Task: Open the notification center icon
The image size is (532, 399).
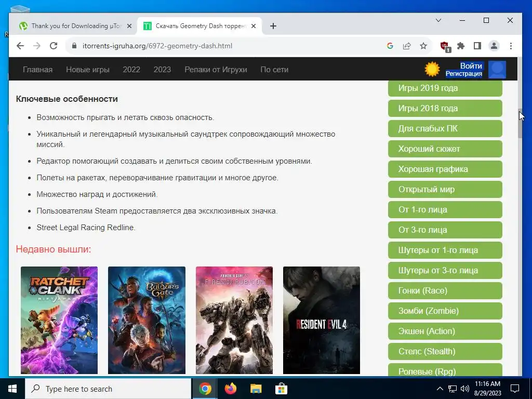Action: [x=515, y=389]
